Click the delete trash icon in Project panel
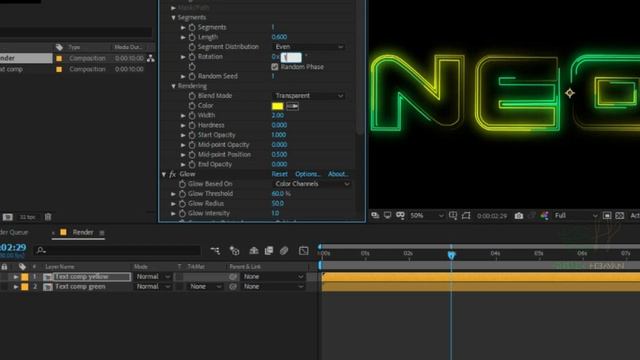This screenshot has height=360, width=640. tap(48, 217)
